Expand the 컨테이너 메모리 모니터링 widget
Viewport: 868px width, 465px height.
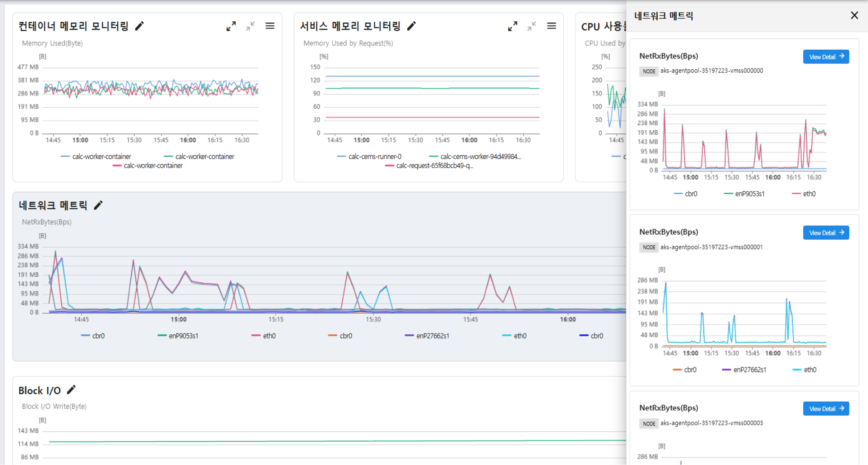(x=231, y=26)
